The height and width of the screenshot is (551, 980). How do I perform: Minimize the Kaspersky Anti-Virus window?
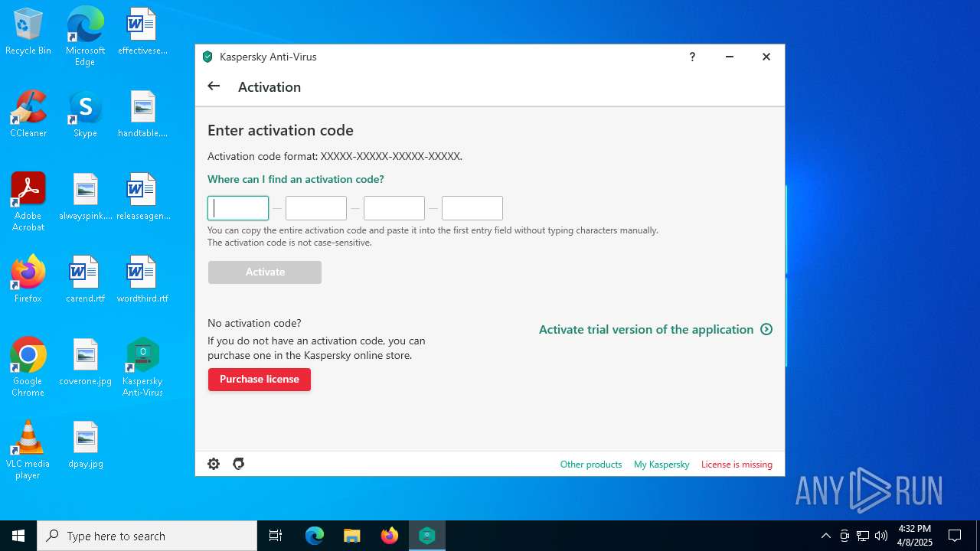click(730, 57)
